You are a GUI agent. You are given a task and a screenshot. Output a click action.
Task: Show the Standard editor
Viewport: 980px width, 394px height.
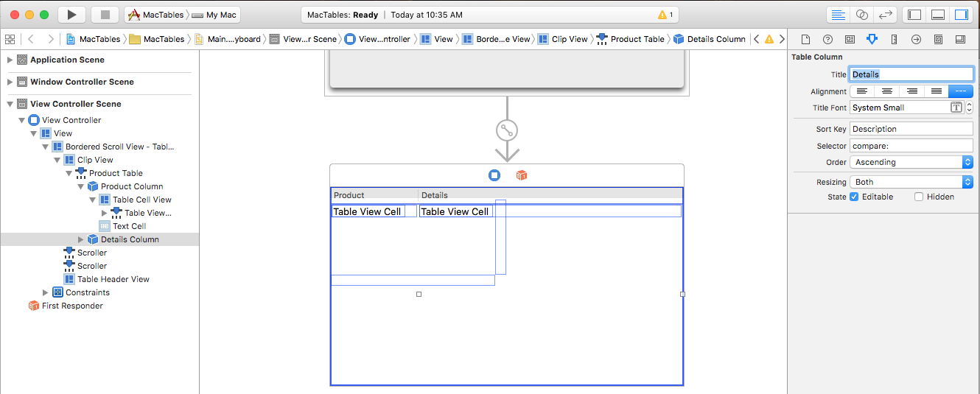pos(838,15)
